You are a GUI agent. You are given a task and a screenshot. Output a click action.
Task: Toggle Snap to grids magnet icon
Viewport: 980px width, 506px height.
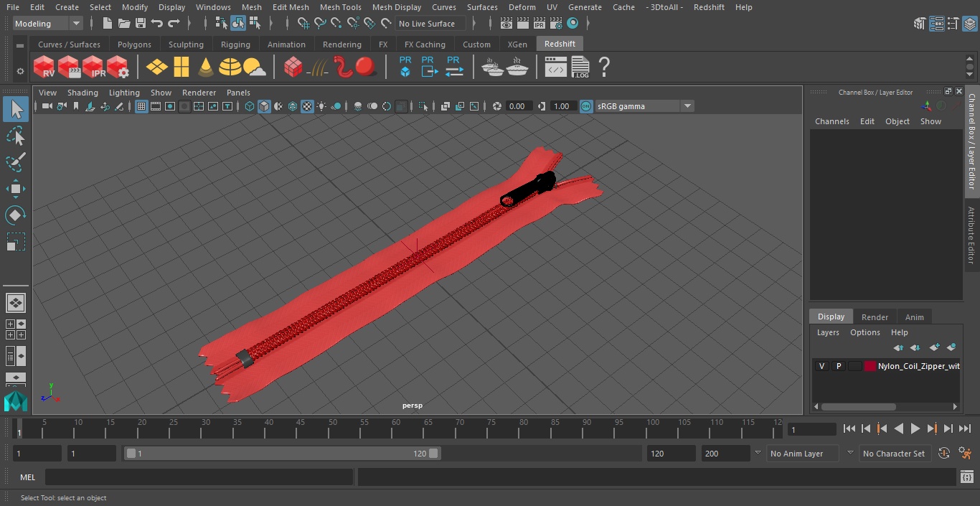tap(303, 24)
